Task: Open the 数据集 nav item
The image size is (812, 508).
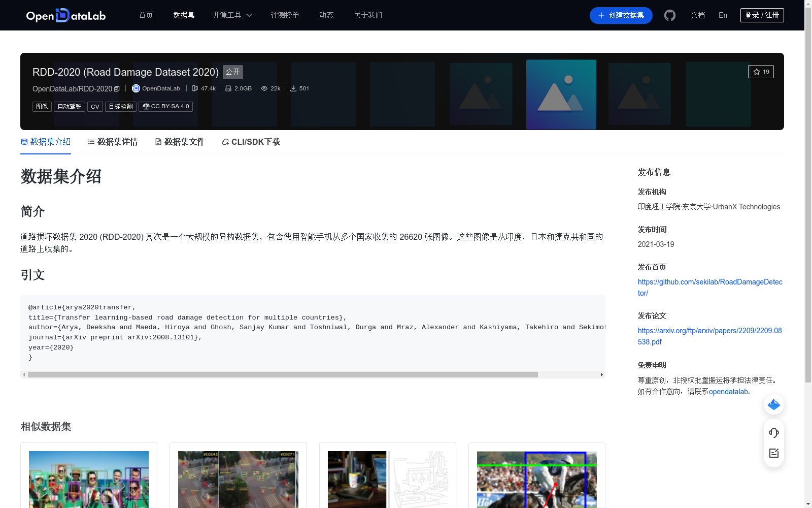Action: coord(184,15)
